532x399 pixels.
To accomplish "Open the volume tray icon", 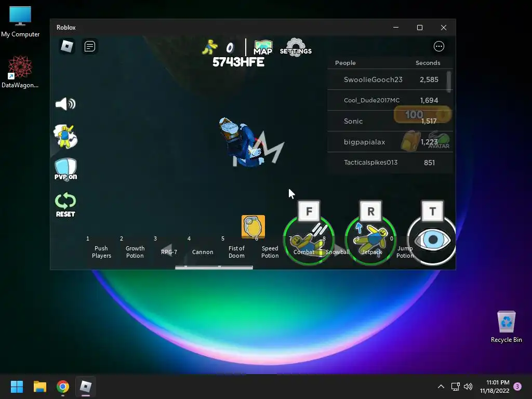I will [x=468, y=387].
